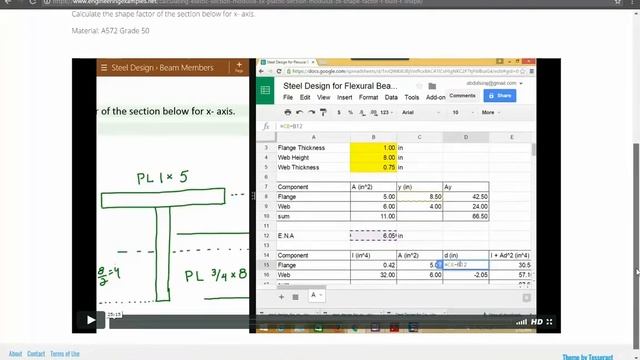Open the font size 10 dropdown
Image resolution: width=640 pixels, height=360 pixels.
pos(463,112)
